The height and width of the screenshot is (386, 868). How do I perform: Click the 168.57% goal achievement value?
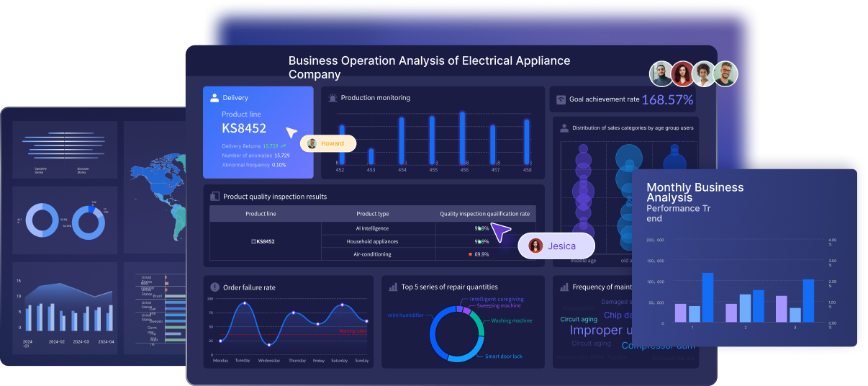click(667, 100)
